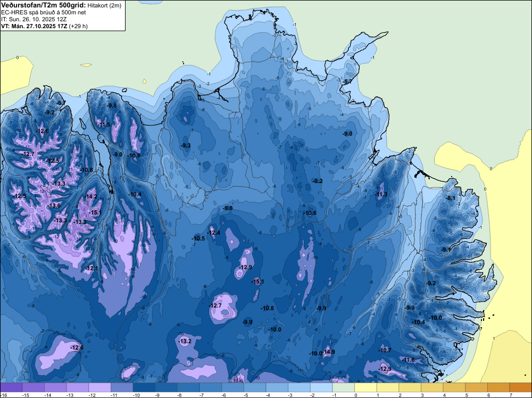The height and width of the screenshot is (398, 532).
Task: Click the 'IT: Sun. 26. 10. 2025 12Z' line
Action: click(x=34, y=19)
